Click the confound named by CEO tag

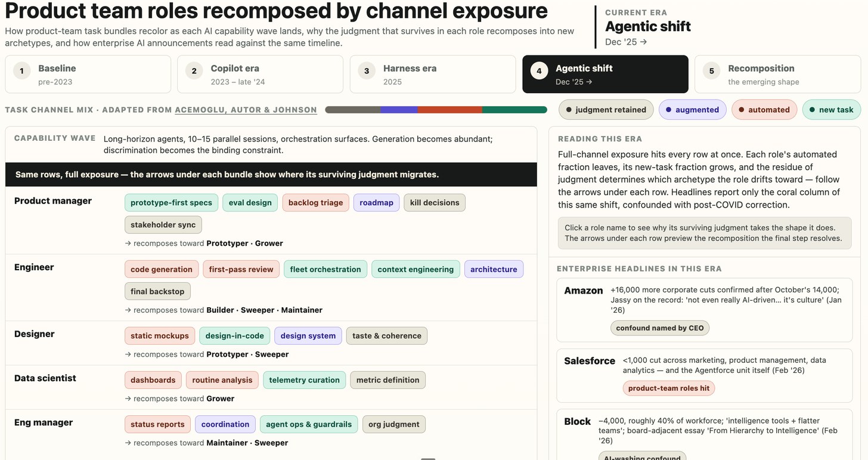point(660,328)
